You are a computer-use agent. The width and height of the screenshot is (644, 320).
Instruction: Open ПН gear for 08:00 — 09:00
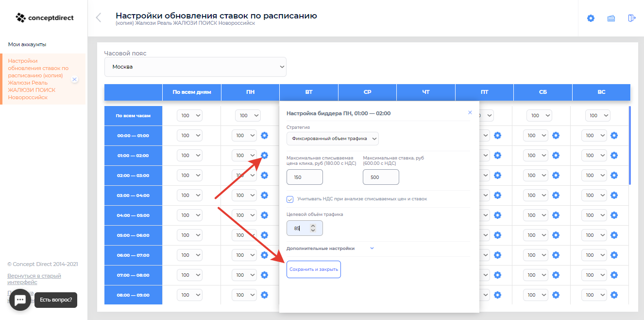264,295
